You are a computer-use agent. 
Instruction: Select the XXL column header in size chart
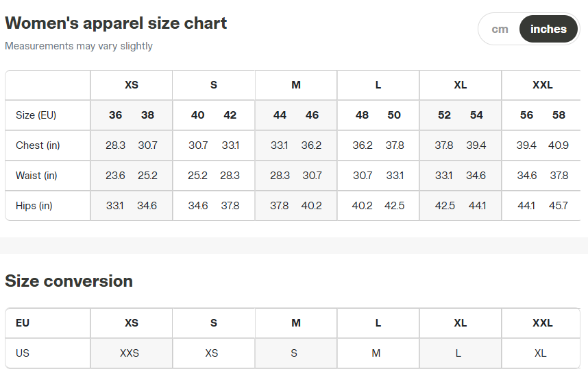point(542,85)
